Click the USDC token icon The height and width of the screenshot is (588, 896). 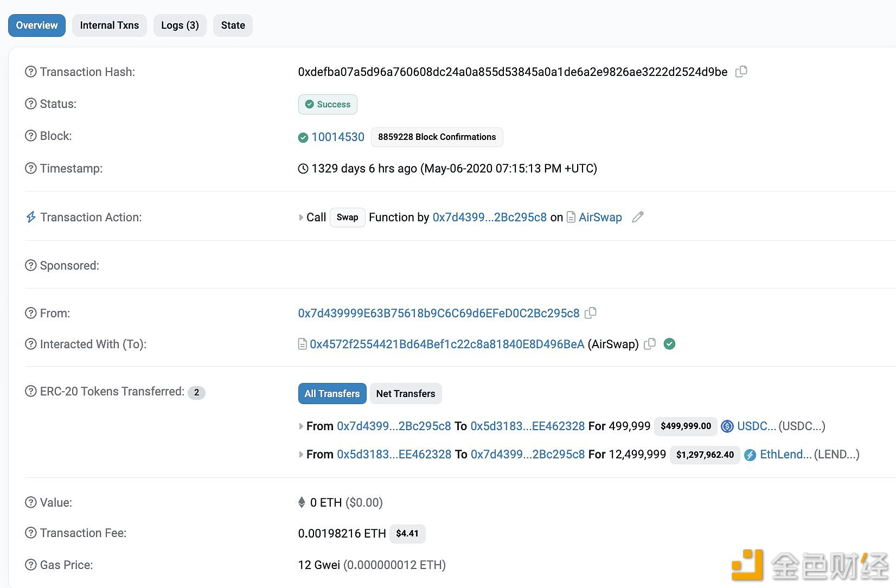[727, 426]
